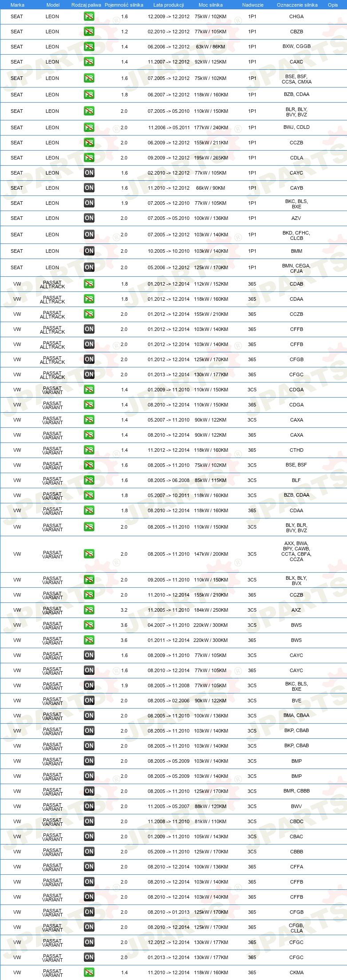Screen dimensions: 347x980
Task: Click the 66kW / 90KM power cell
Action: pos(210,188)
